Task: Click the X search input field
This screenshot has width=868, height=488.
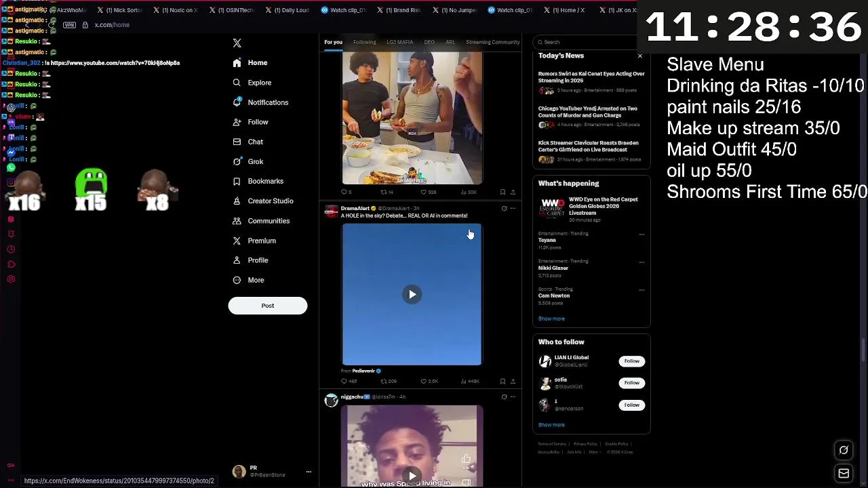Action: pyautogui.click(x=587, y=42)
